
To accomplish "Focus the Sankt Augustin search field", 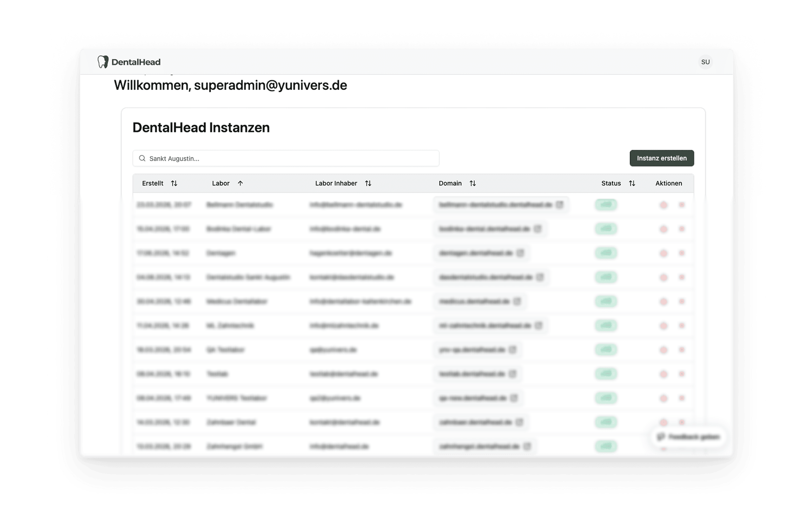I will (286, 158).
